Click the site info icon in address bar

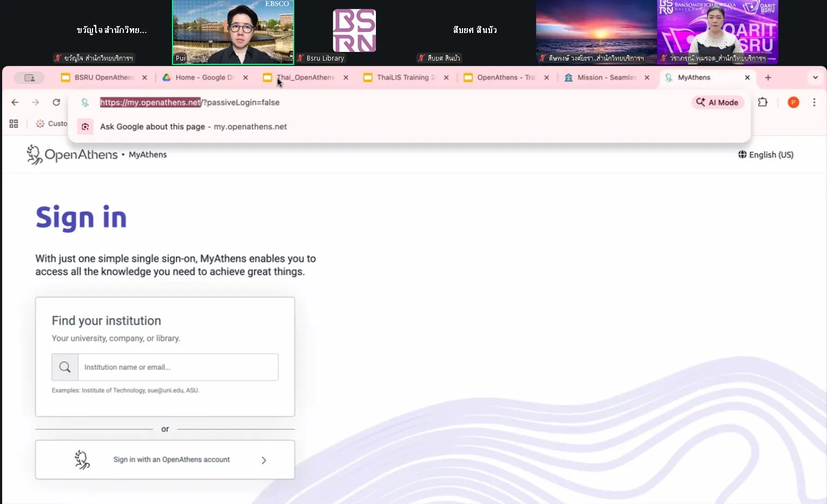click(x=85, y=102)
